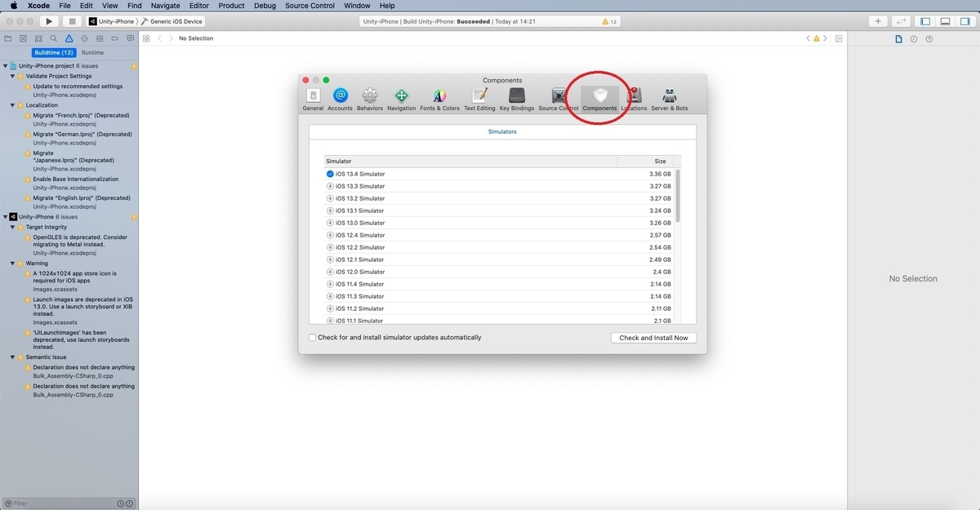Show the Project navigator folder icon

[7, 38]
